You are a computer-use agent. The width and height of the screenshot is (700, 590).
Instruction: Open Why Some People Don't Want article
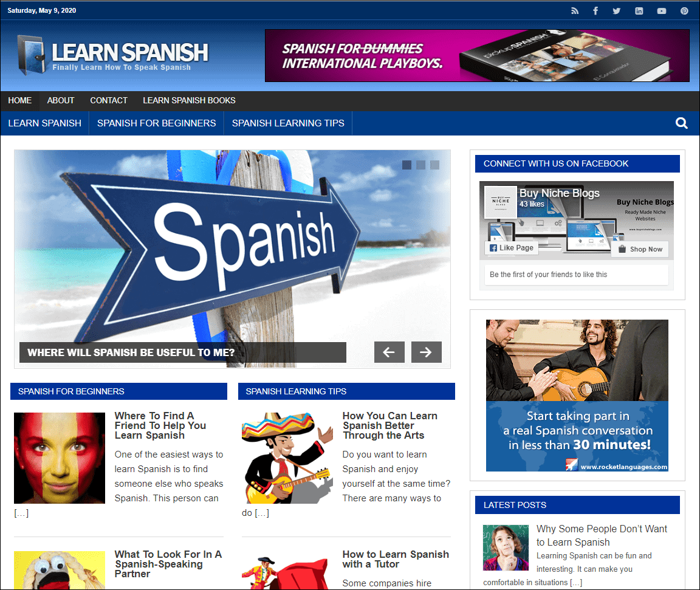pyautogui.click(x=602, y=535)
